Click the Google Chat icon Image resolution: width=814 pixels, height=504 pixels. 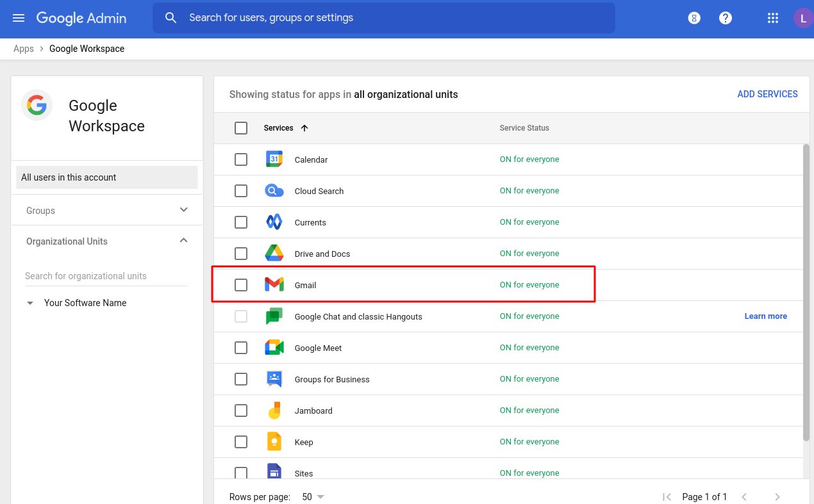pyautogui.click(x=274, y=316)
